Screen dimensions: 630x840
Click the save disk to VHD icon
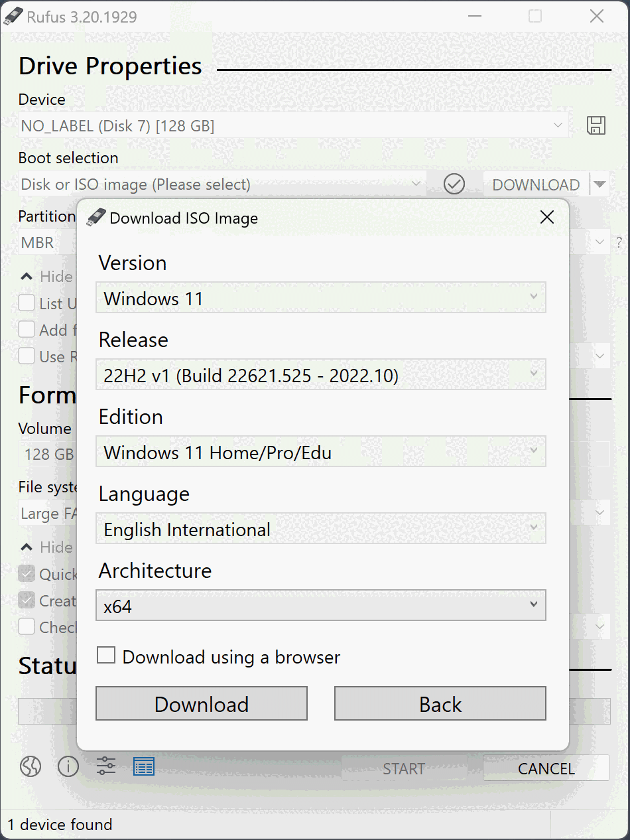tap(596, 125)
